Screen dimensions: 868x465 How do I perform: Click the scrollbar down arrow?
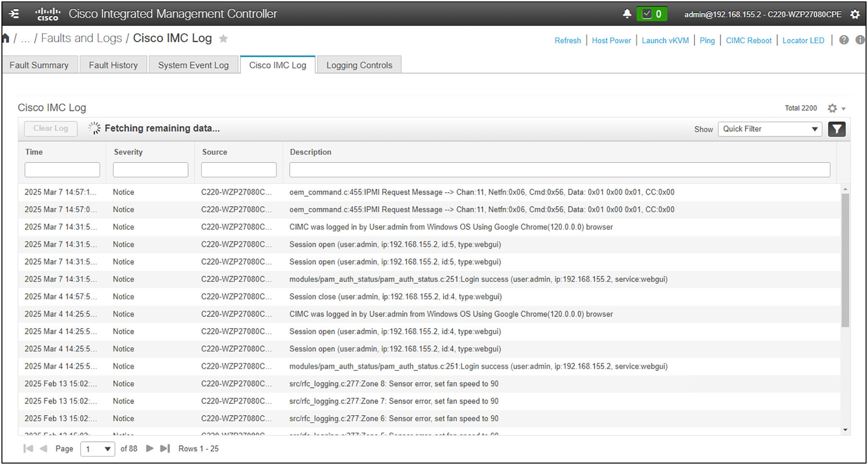click(x=845, y=430)
